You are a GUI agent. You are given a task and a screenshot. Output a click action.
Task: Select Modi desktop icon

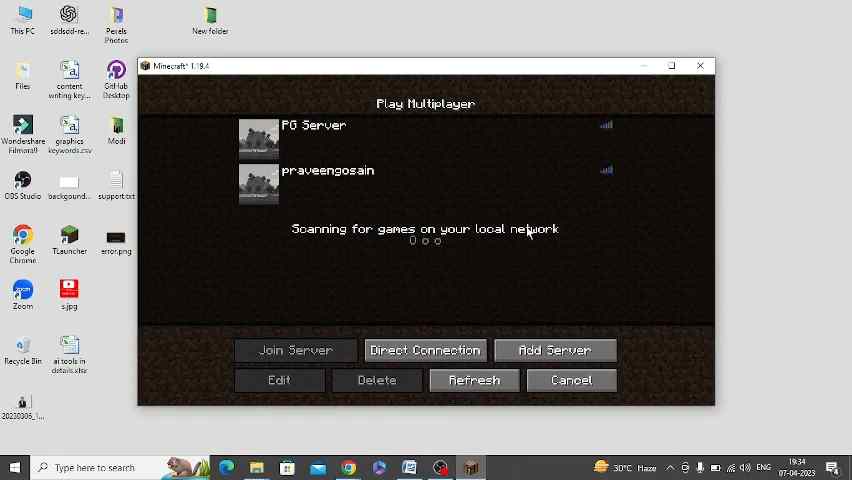tap(116, 130)
